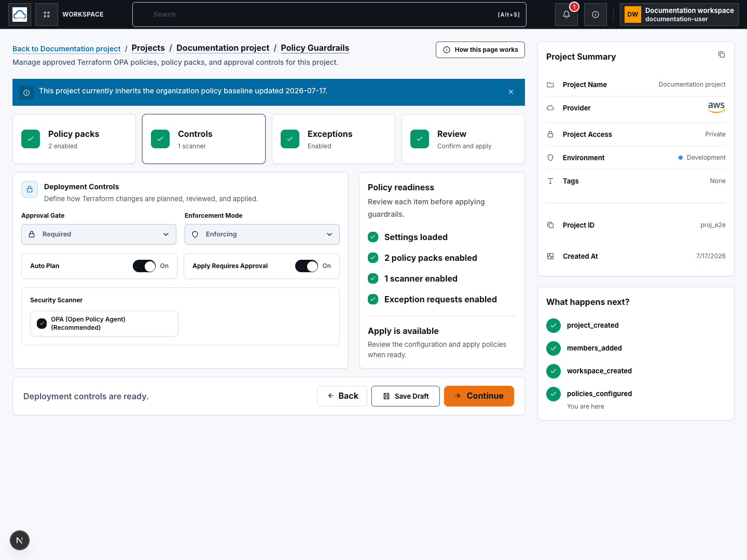Switch to the Exceptions step
This screenshot has height=560, width=747.
334,139
